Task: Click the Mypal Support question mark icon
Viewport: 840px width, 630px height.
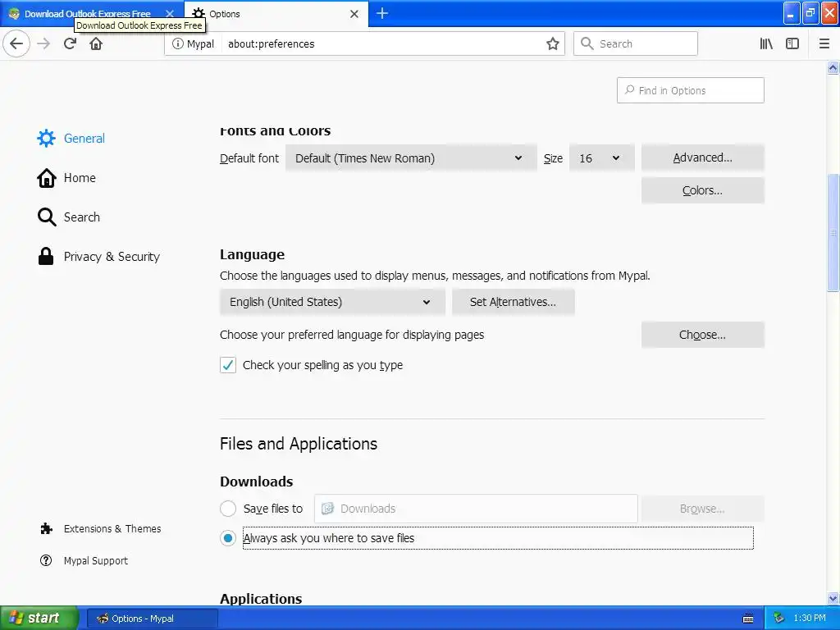Action: pyautogui.click(x=46, y=561)
